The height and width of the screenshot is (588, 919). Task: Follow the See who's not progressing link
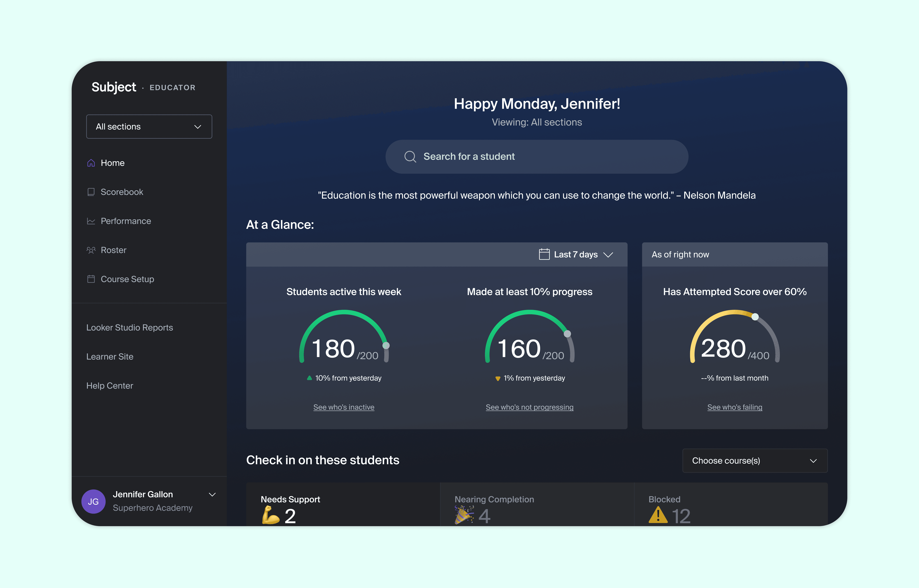tap(529, 407)
